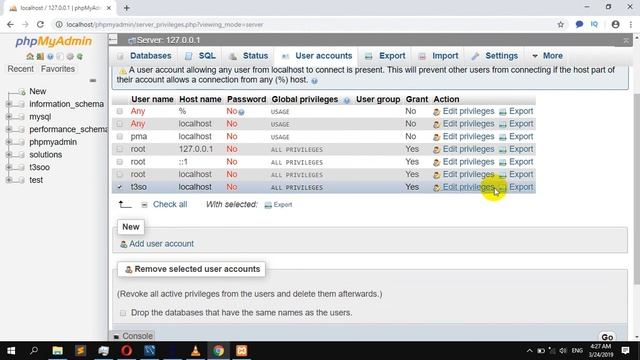640x360 pixels.
Task: Click the phpMyAdmin logo
Action: (53, 41)
